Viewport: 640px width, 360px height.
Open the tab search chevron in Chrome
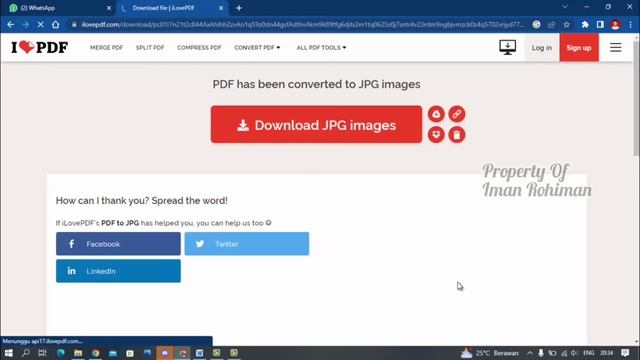point(565,7)
